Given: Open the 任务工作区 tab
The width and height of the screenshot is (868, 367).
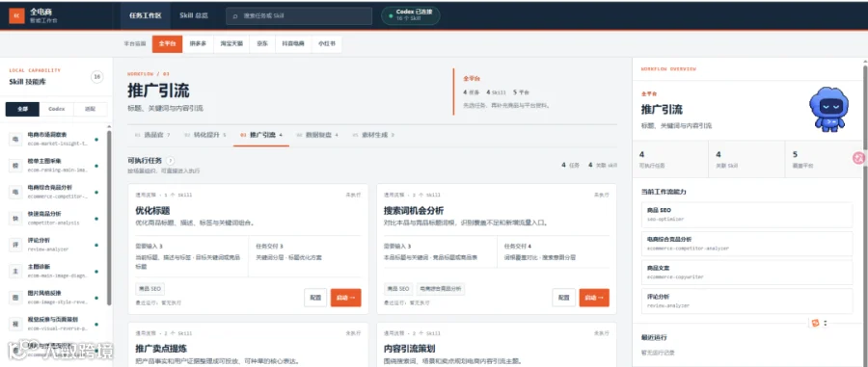Looking at the screenshot, I should 146,15.
